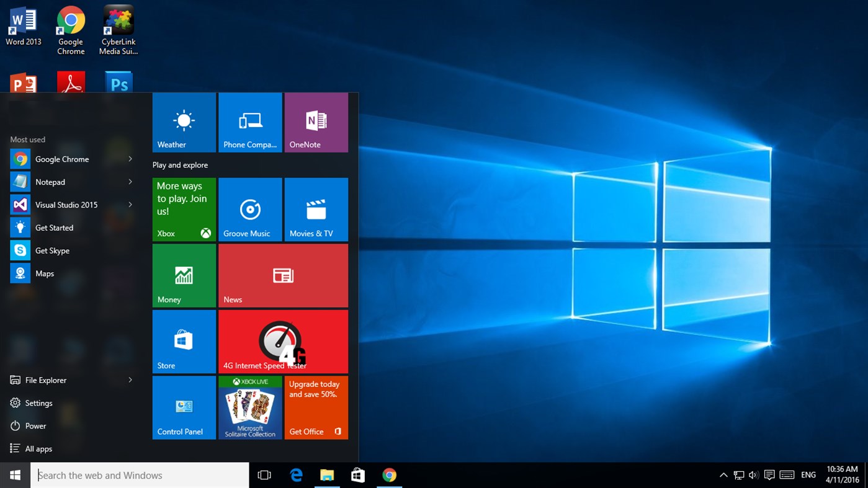
Task: Select CyberLink Media Suite desktop shortcut
Action: 119,30
